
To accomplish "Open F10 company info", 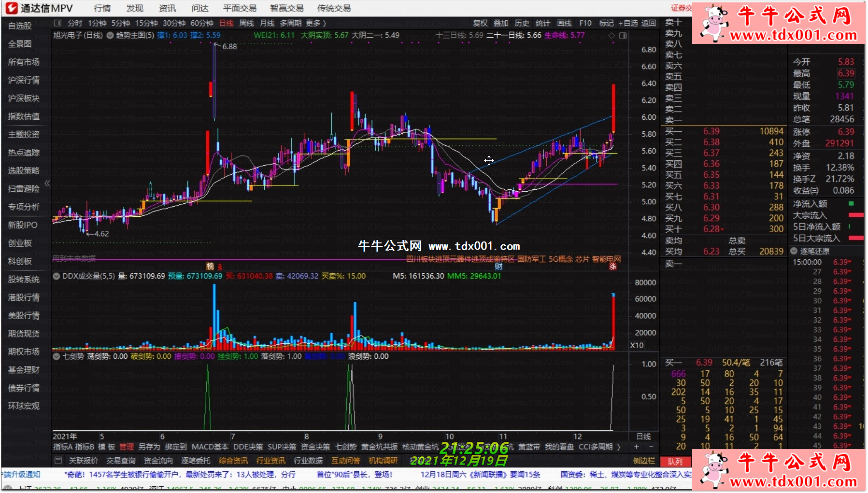I will tap(585, 23).
